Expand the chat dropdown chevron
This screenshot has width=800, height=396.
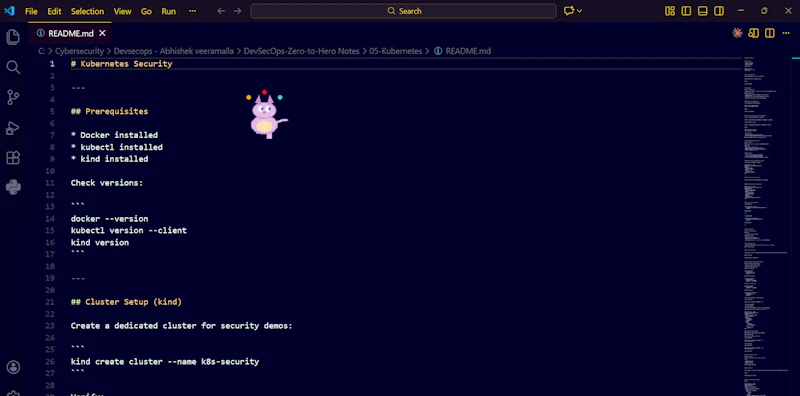coord(580,11)
